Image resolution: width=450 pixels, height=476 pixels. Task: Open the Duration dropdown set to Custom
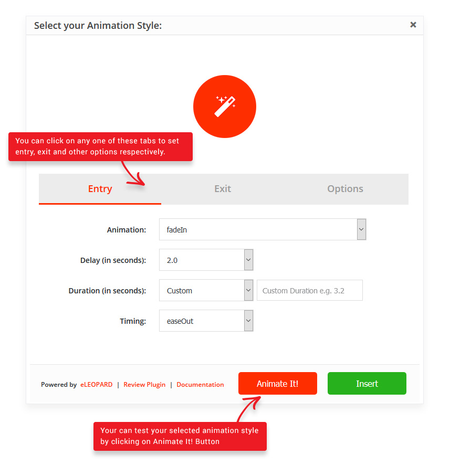pos(202,290)
